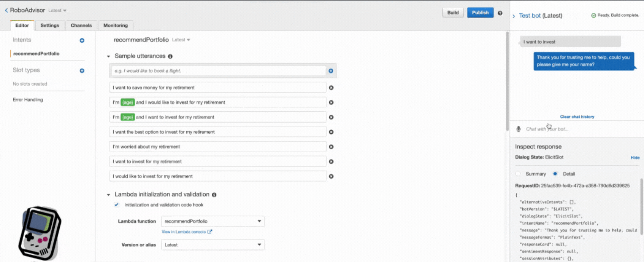
Task: Click the bot reply 'Thank you for trusting me'
Action: [x=584, y=61]
